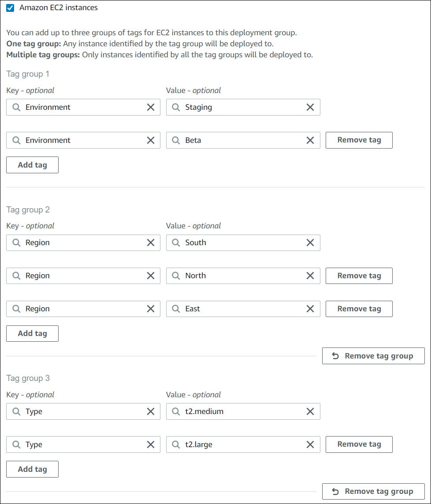Clear the t2.medium value field

(310, 411)
